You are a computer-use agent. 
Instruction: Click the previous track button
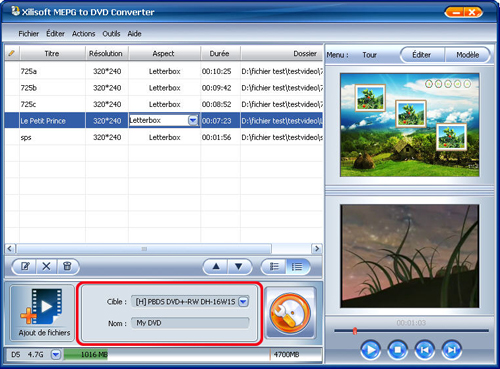click(x=424, y=350)
